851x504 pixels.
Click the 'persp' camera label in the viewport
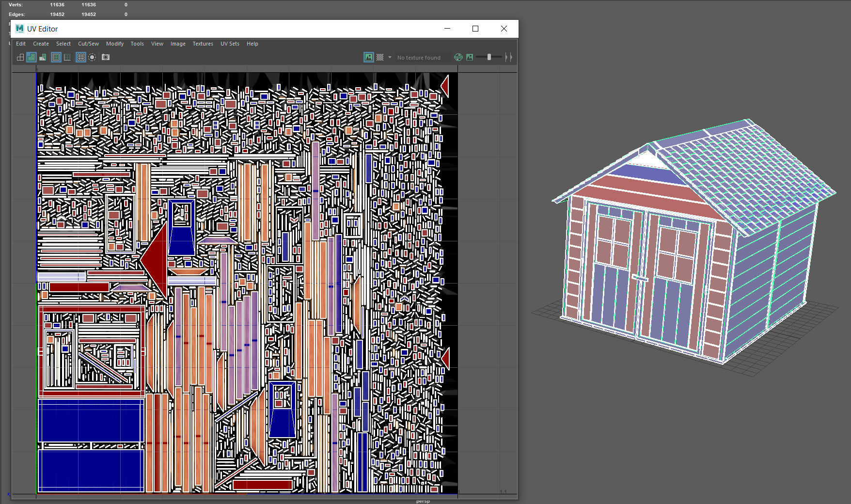(423, 501)
